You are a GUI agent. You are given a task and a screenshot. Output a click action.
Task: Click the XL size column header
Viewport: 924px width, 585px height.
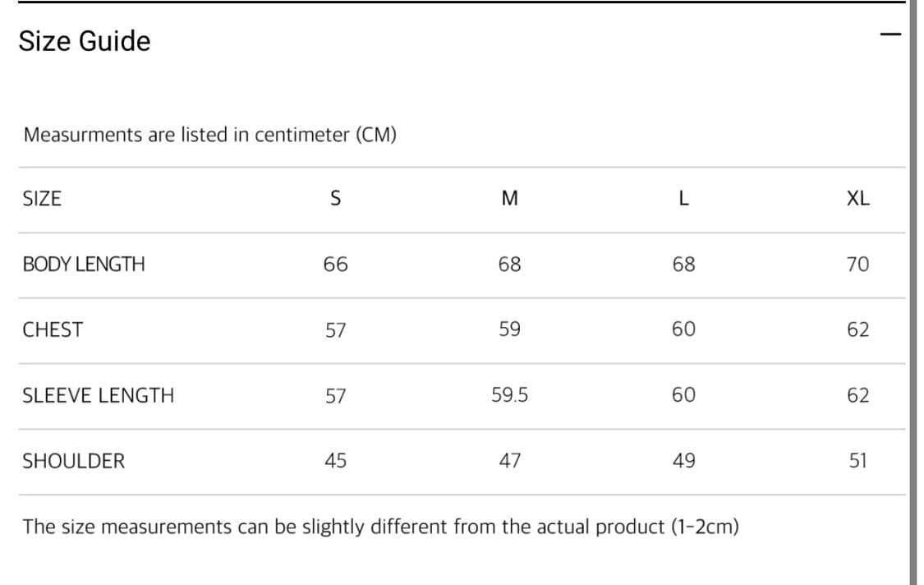[857, 198]
